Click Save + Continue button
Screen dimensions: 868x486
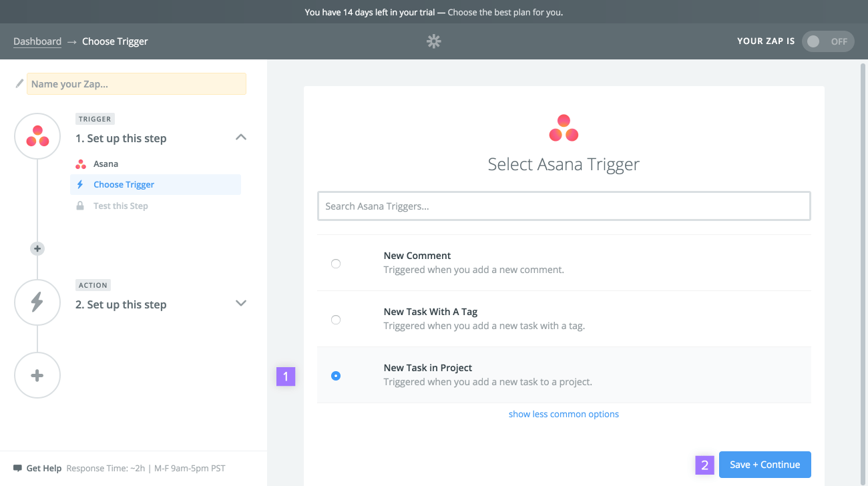point(765,465)
